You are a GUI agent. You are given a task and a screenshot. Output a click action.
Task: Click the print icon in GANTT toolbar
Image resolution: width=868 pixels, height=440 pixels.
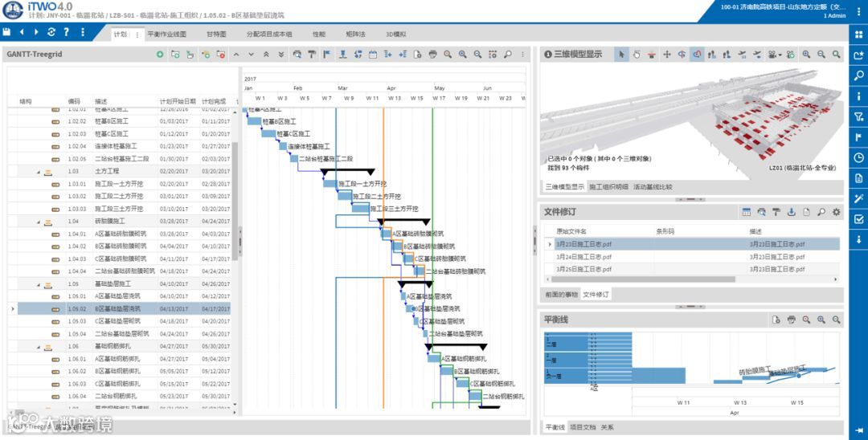[x=433, y=54]
